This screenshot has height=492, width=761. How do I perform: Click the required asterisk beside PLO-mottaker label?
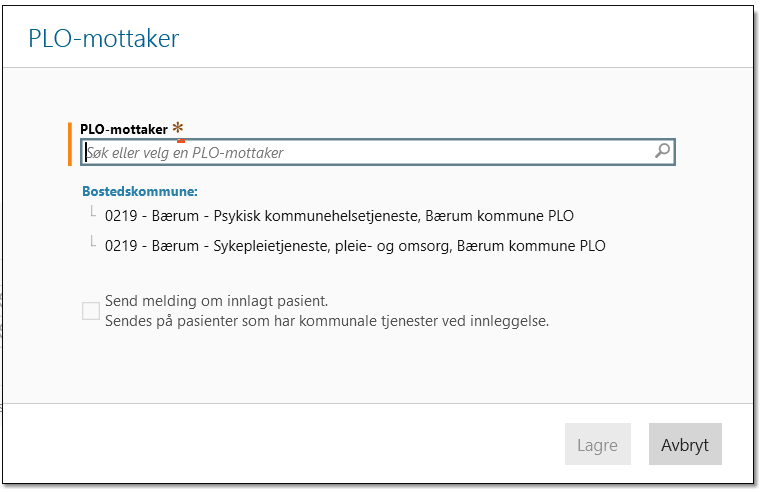178,128
